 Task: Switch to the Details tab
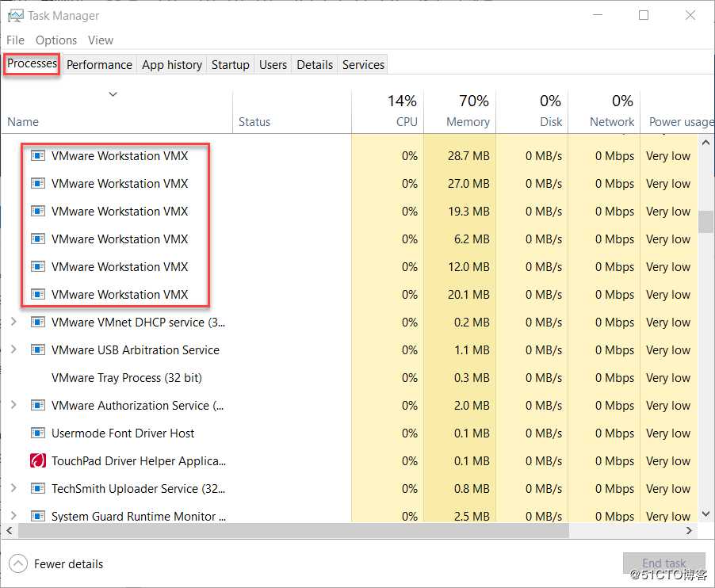click(x=315, y=65)
